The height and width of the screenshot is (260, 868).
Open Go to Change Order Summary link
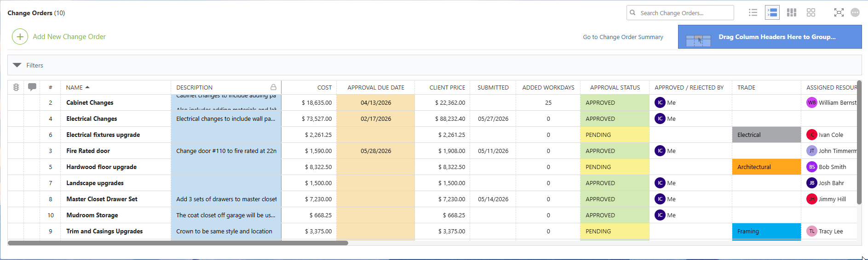623,37
